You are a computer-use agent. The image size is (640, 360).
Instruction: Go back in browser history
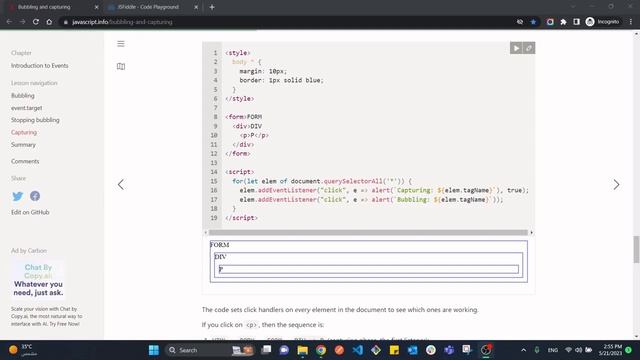point(9,22)
